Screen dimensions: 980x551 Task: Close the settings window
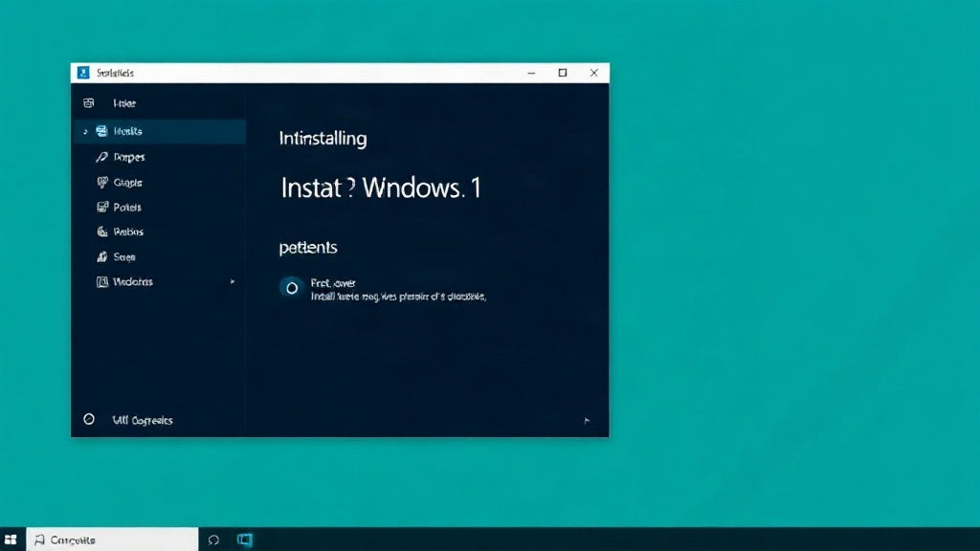tap(593, 73)
